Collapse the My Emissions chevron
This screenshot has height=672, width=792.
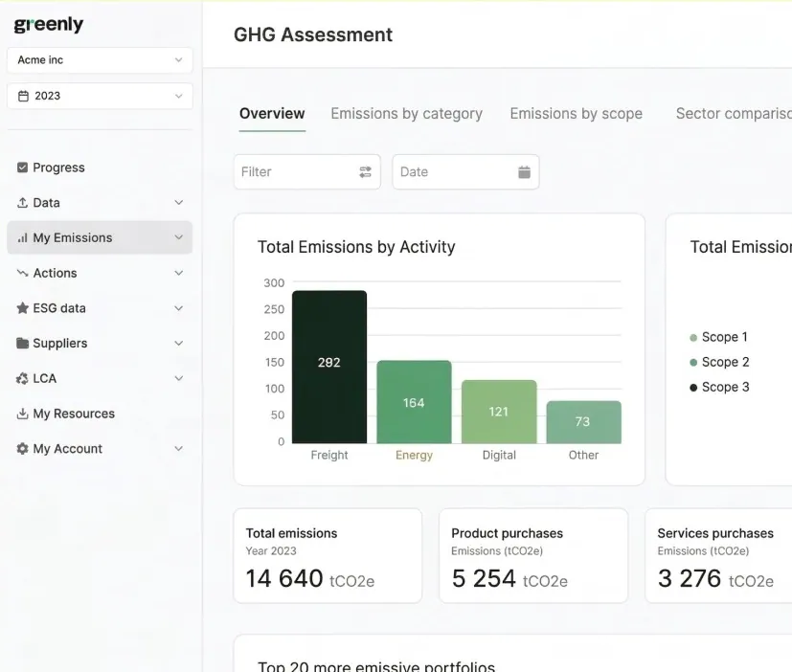pos(178,237)
